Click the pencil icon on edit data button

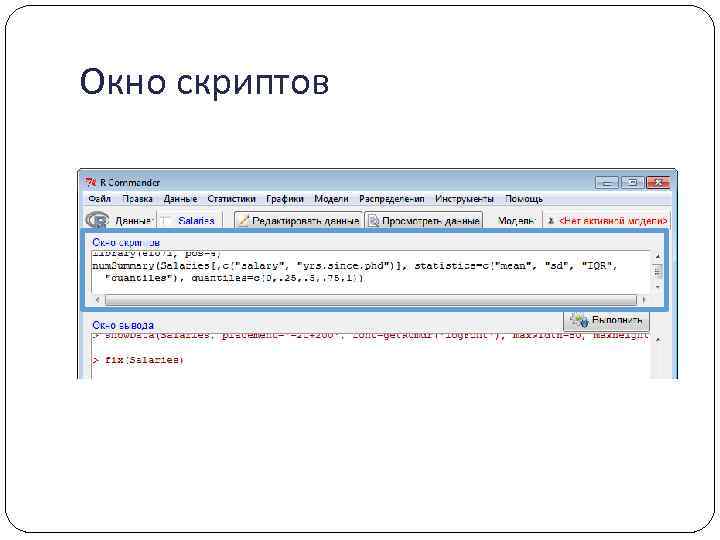(244, 221)
